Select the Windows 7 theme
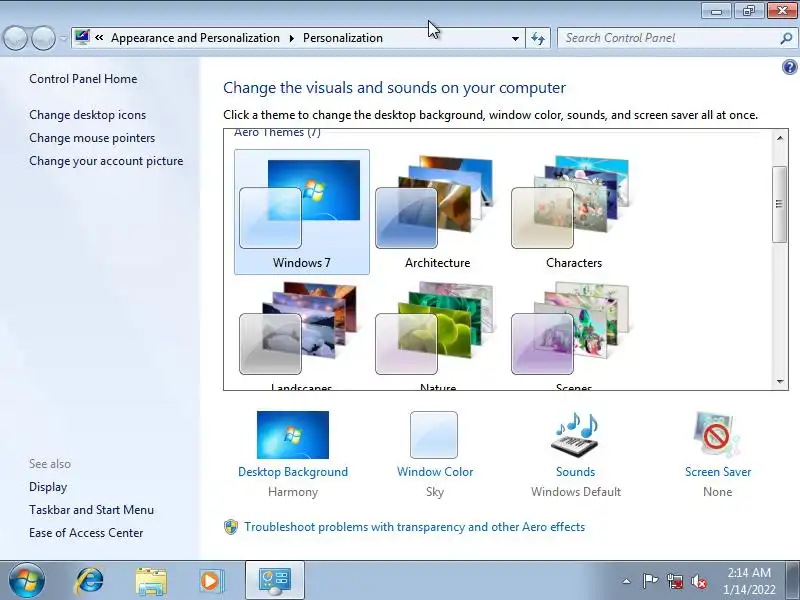The image size is (800, 600). tap(302, 212)
